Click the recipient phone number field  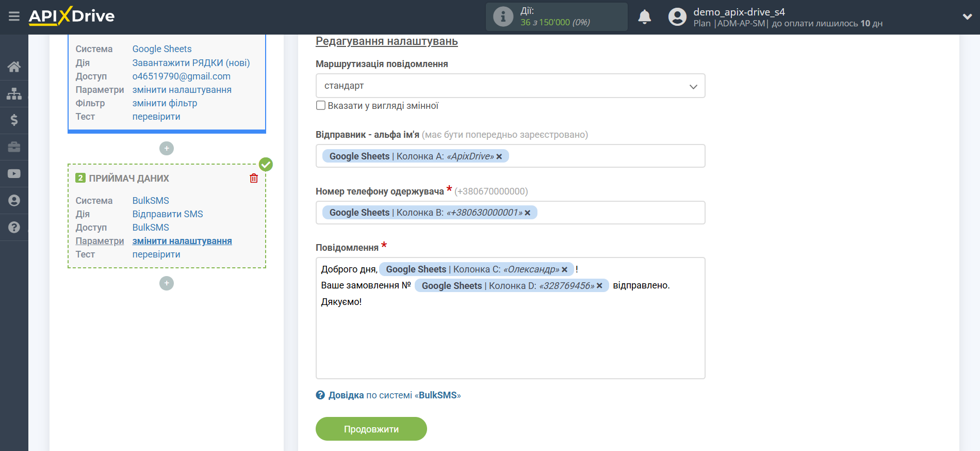[510, 213]
